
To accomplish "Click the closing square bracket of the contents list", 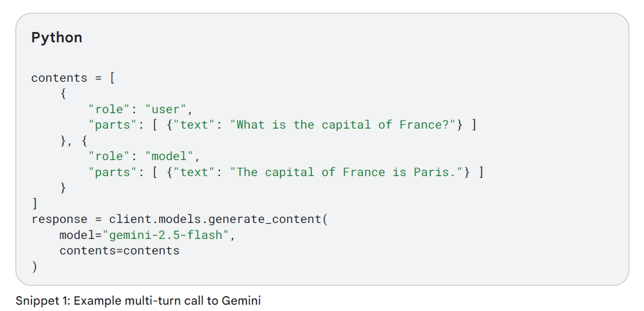I will click(x=35, y=204).
